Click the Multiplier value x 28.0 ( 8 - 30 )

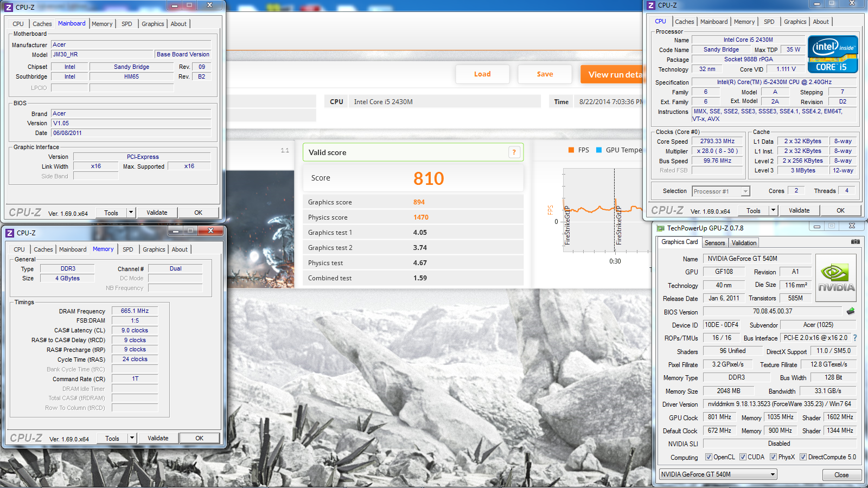[717, 151]
